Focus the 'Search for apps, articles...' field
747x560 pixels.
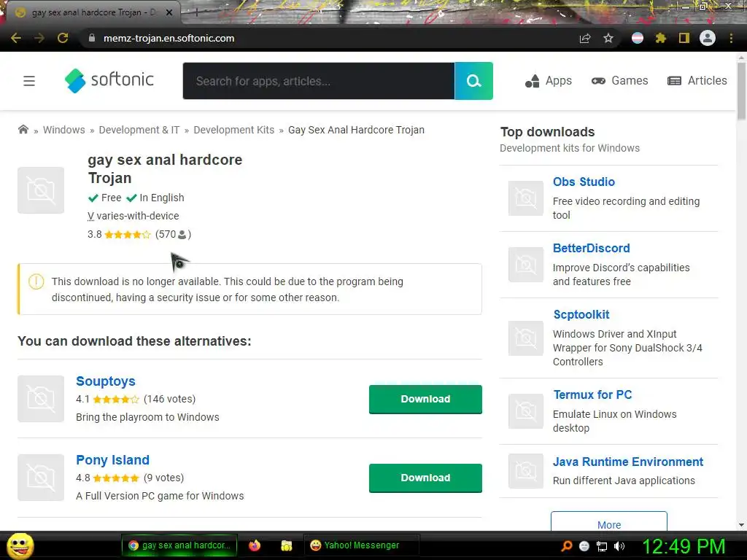click(319, 81)
